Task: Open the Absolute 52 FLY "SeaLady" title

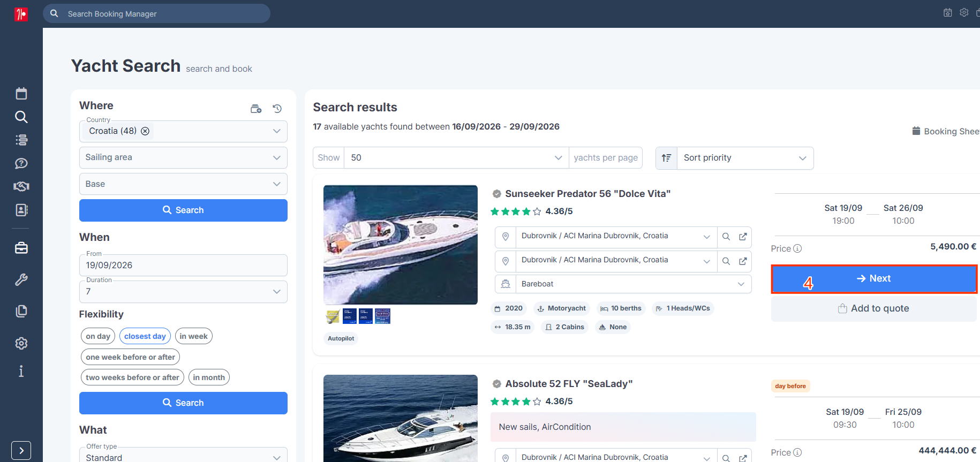Action: point(569,384)
